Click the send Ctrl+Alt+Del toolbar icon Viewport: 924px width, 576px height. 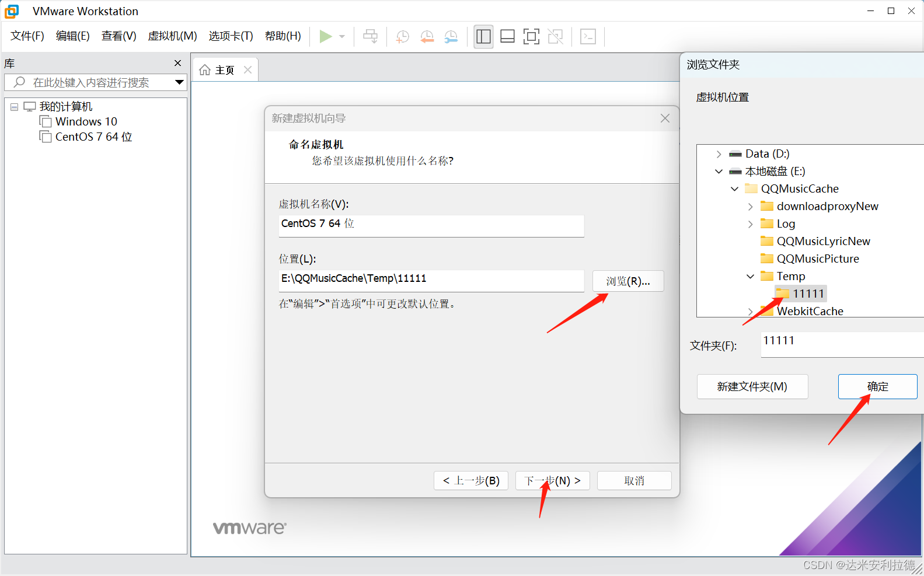(371, 36)
